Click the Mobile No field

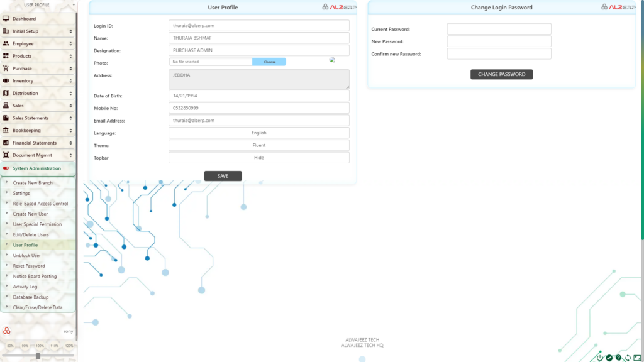pos(258,108)
